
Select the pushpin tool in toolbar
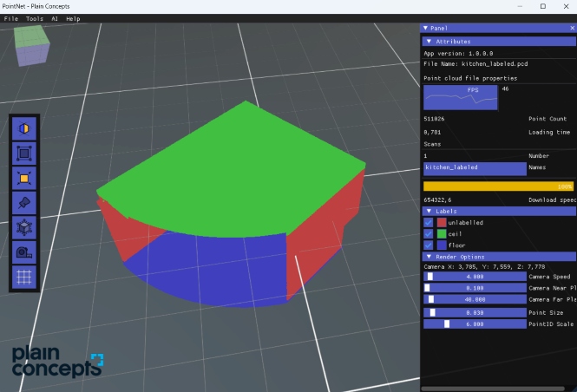[24, 203]
